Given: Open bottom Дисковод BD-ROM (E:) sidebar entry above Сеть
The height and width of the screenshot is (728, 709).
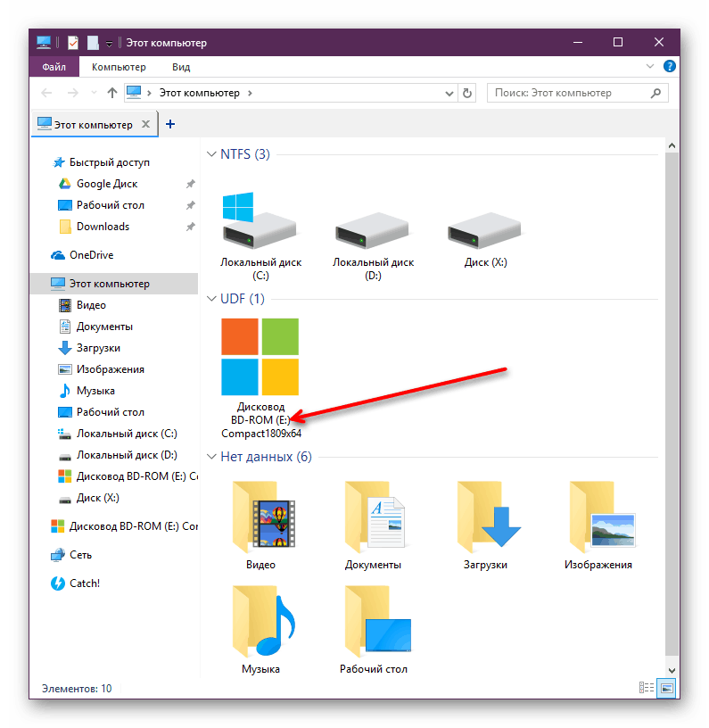Looking at the screenshot, I should pyautogui.click(x=124, y=526).
